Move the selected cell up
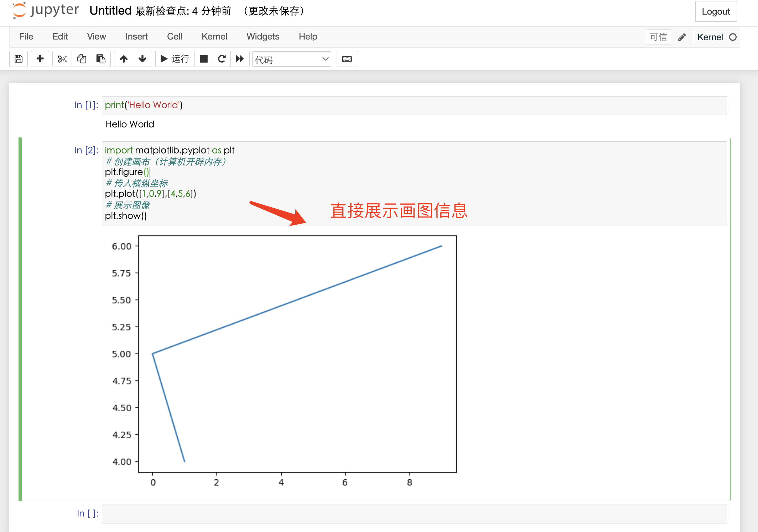 tap(124, 59)
